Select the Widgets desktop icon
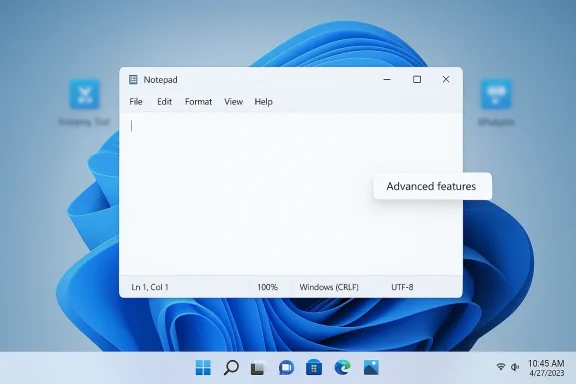The width and height of the screenshot is (576, 384). (496, 102)
